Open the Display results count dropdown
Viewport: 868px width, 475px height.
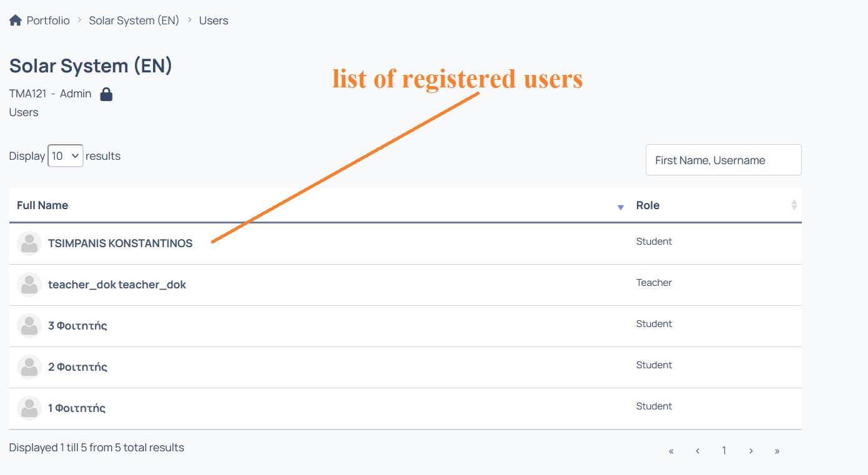coord(66,156)
